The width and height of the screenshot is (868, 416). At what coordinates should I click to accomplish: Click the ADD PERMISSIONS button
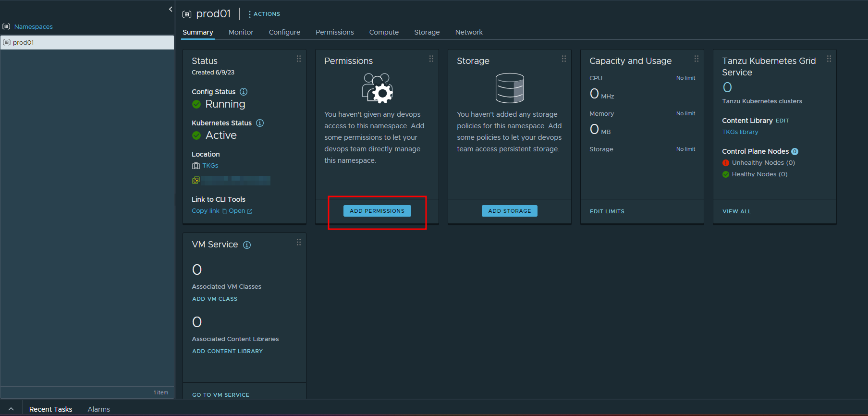coord(377,211)
